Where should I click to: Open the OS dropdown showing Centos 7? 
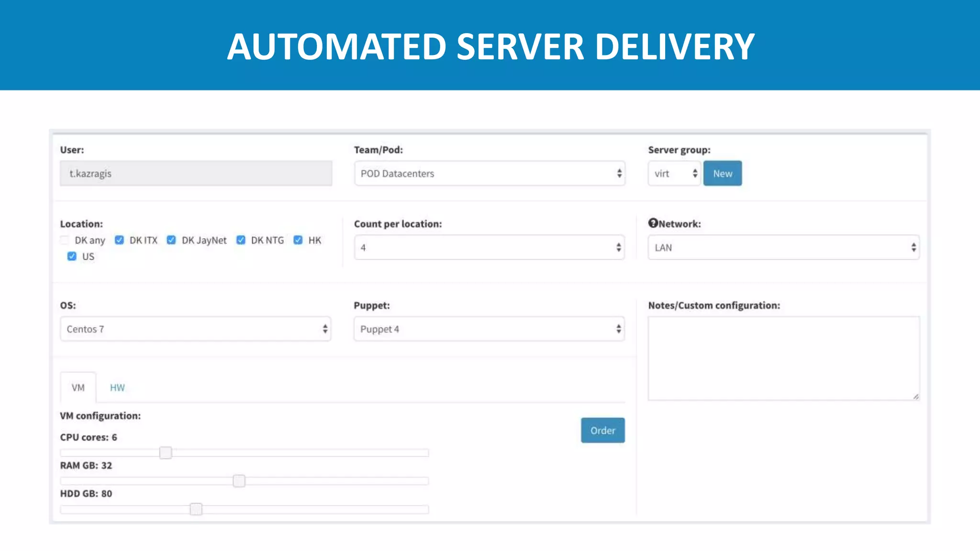tap(196, 329)
